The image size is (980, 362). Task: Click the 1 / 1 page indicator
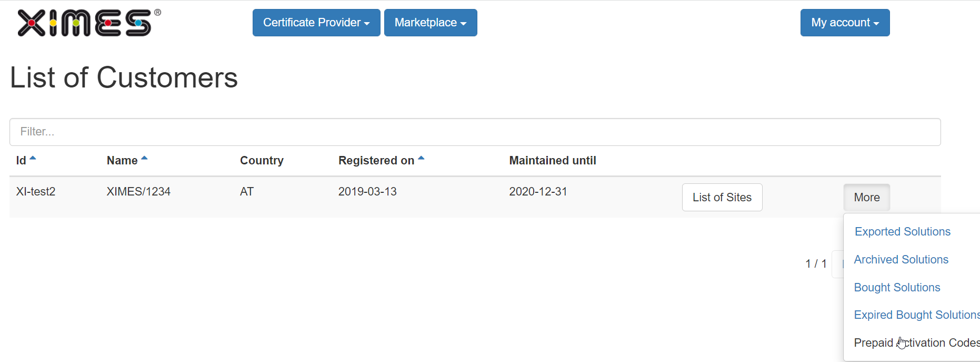816,263
